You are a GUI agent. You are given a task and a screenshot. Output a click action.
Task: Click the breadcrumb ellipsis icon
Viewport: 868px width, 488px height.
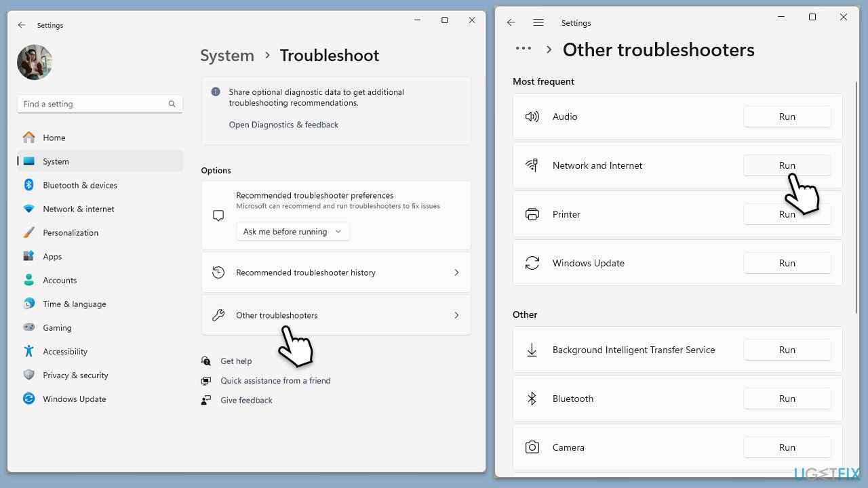point(523,49)
